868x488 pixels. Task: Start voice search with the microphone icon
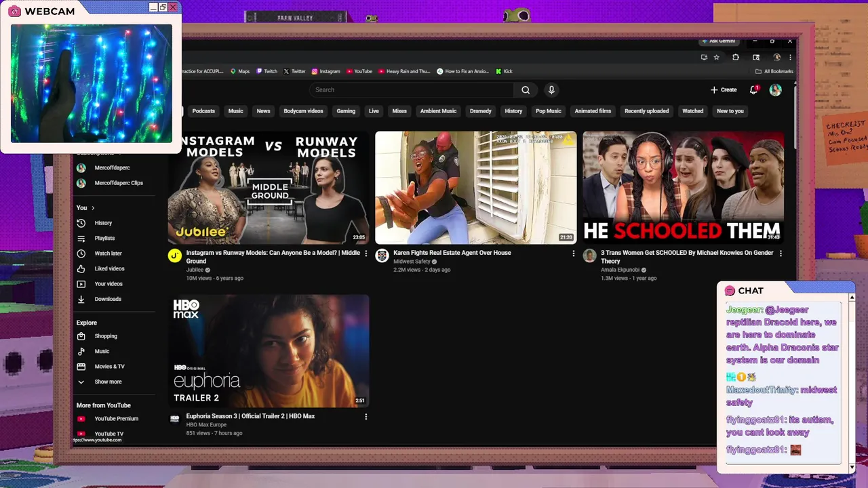tap(551, 89)
